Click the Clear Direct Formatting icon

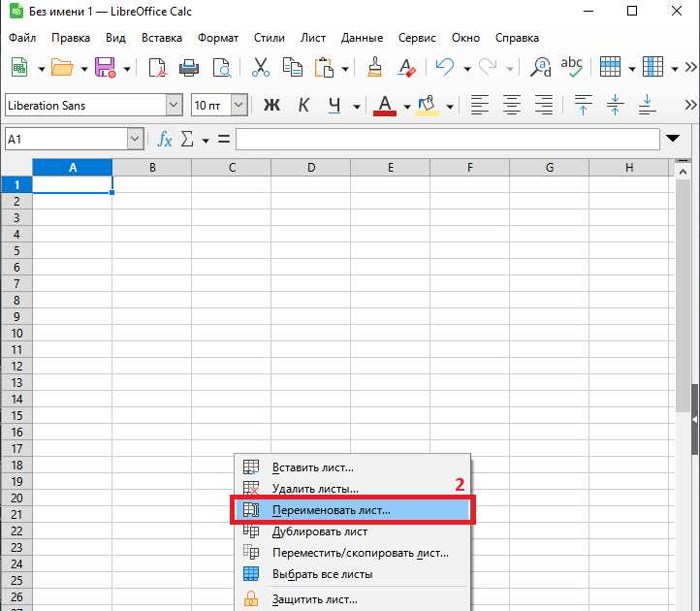406,68
